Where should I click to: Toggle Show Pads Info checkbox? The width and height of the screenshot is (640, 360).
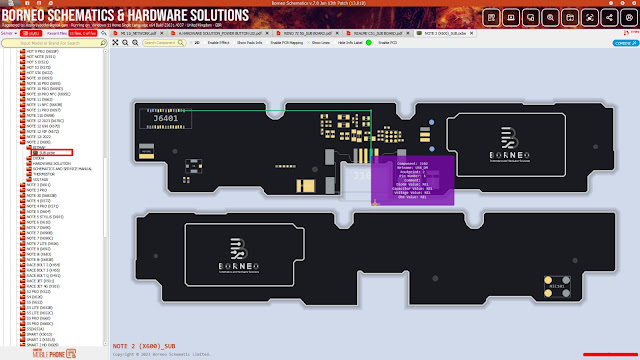click(234, 42)
